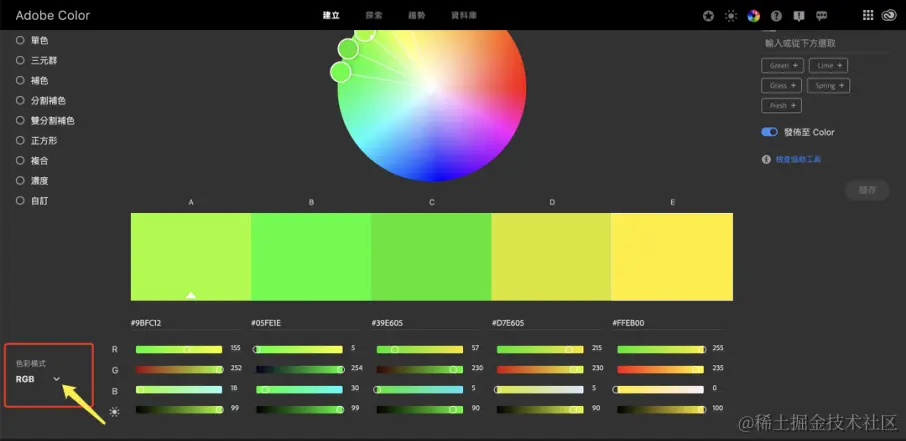Image resolution: width=906 pixels, height=441 pixels.
Task: Add the Grass tag
Action: (x=782, y=86)
